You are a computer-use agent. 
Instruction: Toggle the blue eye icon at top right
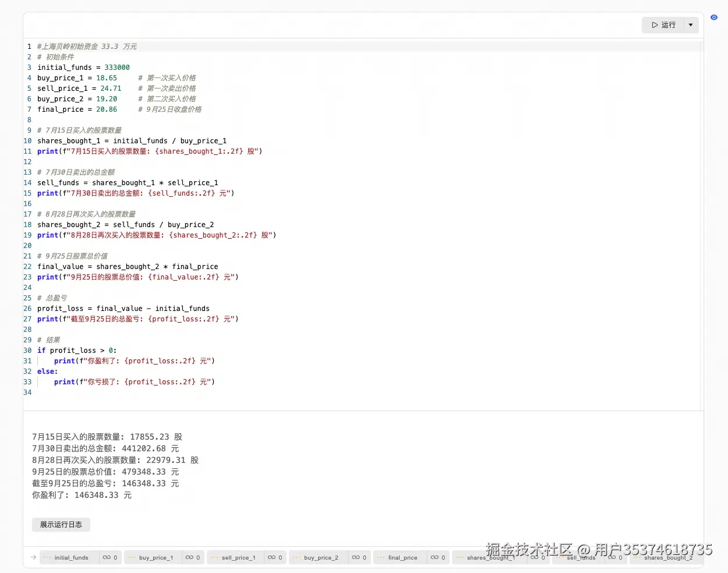coord(714,17)
